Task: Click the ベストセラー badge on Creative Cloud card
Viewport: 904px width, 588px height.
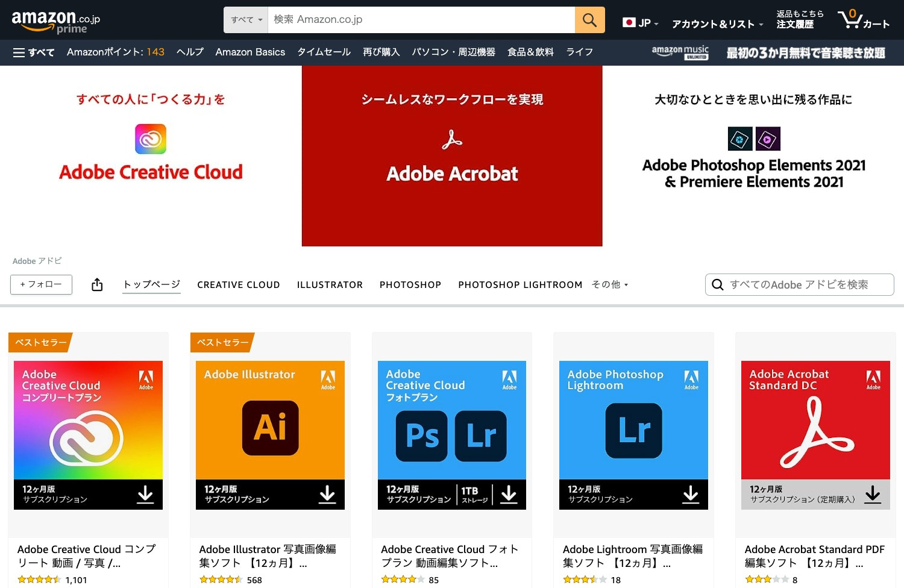Action: point(40,342)
